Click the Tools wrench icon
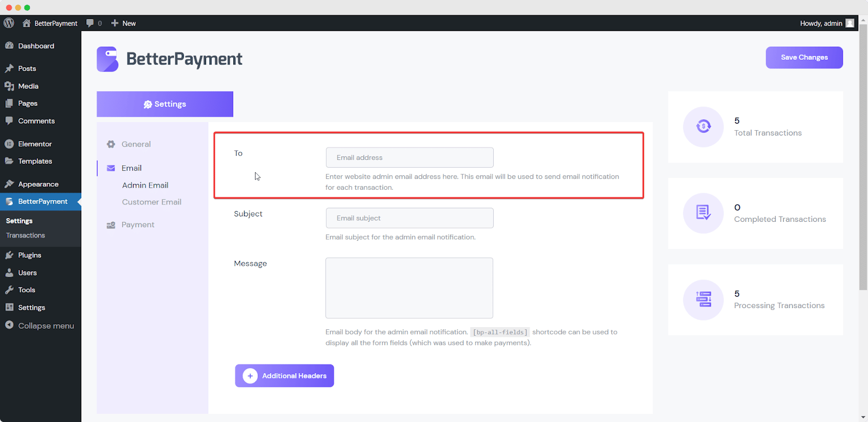This screenshot has width=868, height=422. [x=9, y=290]
